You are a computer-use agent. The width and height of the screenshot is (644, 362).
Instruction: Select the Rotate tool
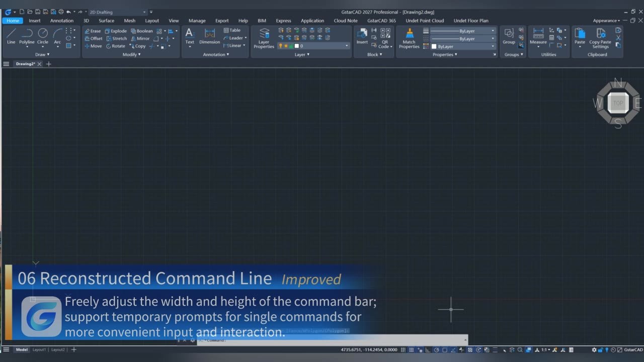tap(116, 46)
